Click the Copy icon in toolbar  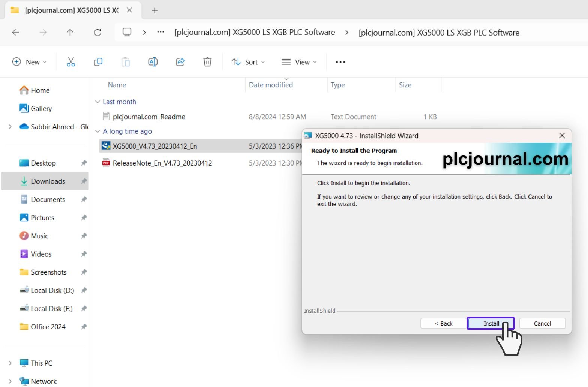98,62
